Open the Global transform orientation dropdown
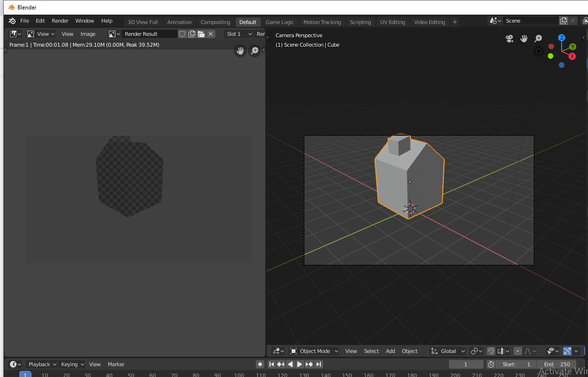The image size is (588, 377). (x=448, y=351)
